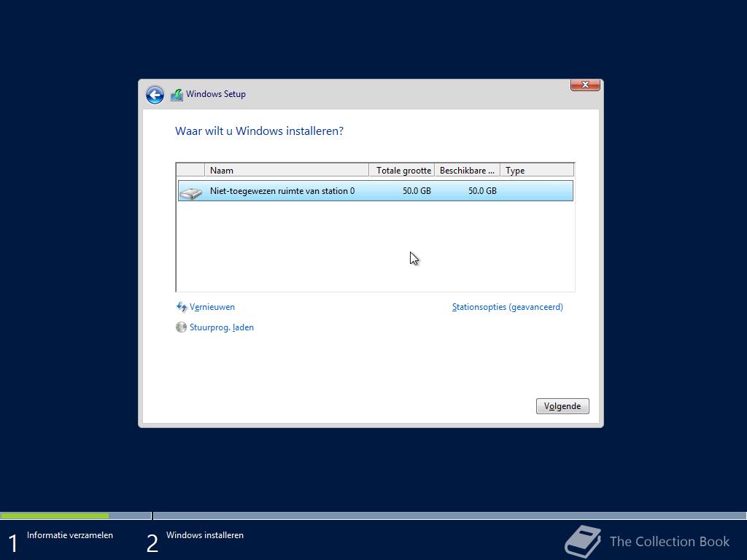
Task: Sort by the Totale grootte column header
Action: [402, 170]
